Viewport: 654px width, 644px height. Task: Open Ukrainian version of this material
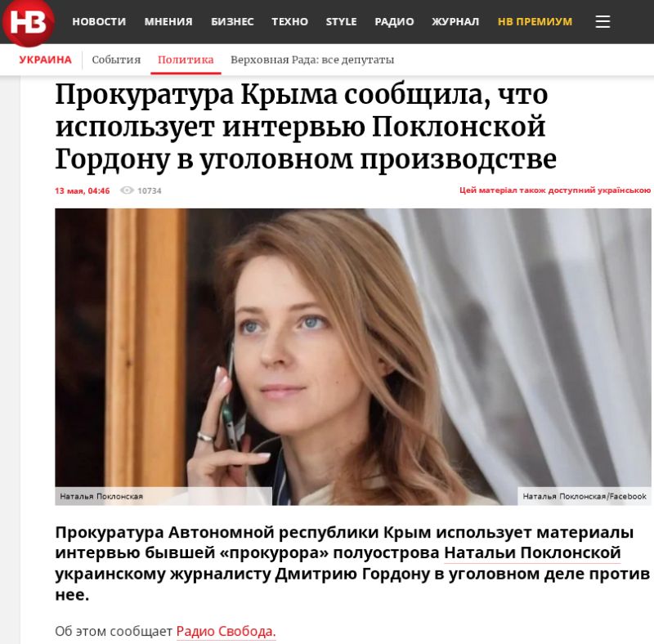tap(555, 190)
